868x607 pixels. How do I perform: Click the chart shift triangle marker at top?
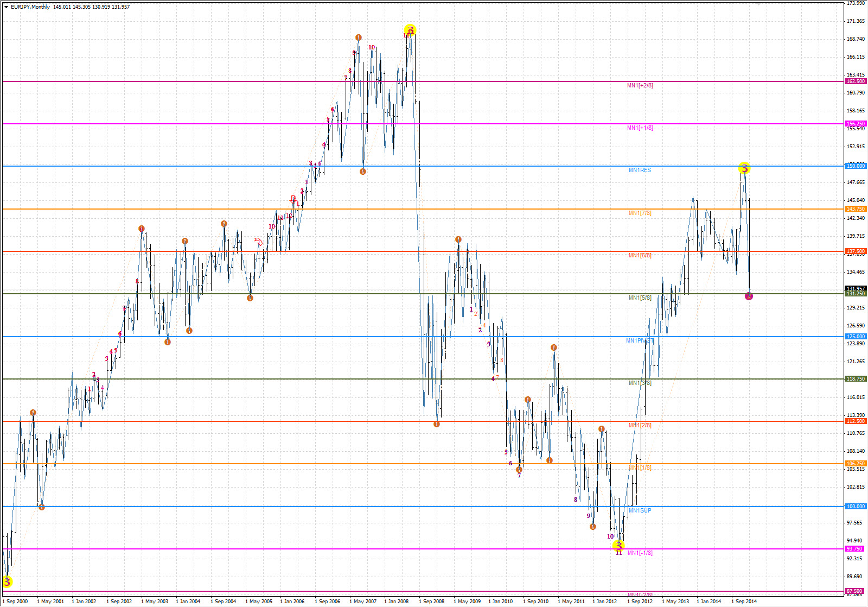758,3
